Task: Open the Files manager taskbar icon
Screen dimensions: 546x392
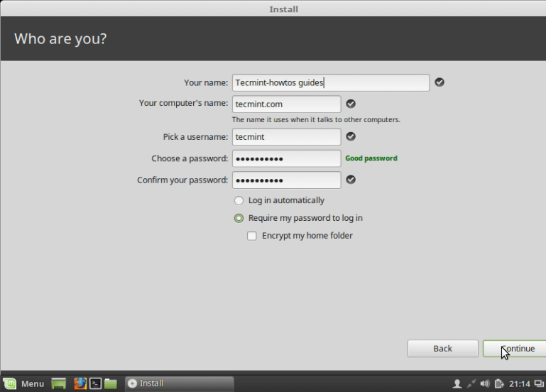Action: 111,383
